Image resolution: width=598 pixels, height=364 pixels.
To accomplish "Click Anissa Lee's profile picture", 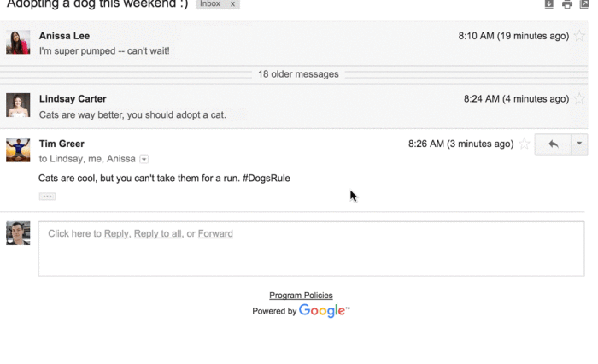I will coord(18,42).
